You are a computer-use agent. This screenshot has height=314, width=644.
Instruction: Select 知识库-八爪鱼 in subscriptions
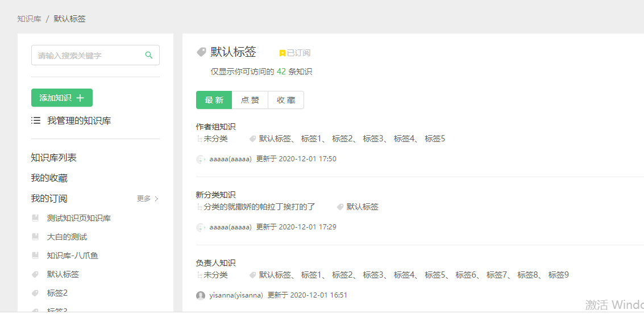click(x=72, y=256)
